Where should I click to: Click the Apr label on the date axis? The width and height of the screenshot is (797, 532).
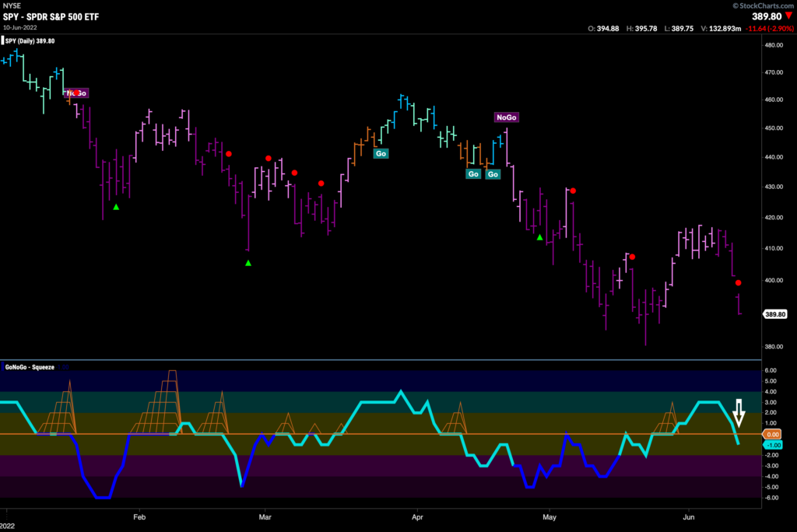(x=416, y=515)
